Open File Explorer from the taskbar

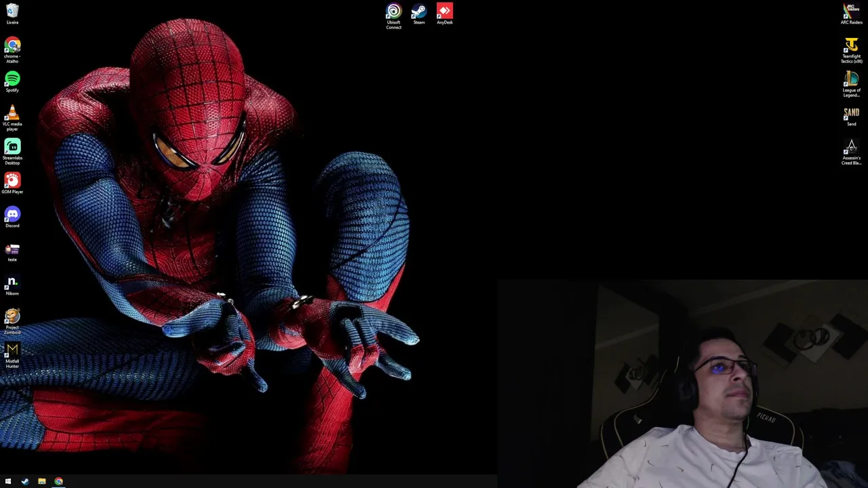click(42, 481)
